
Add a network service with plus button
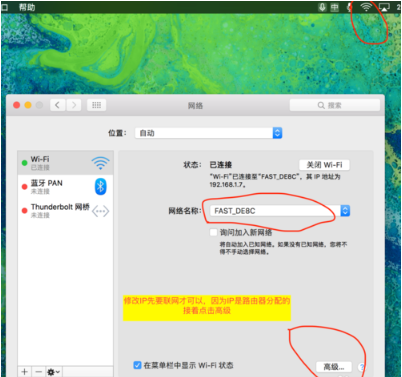tap(25, 371)
